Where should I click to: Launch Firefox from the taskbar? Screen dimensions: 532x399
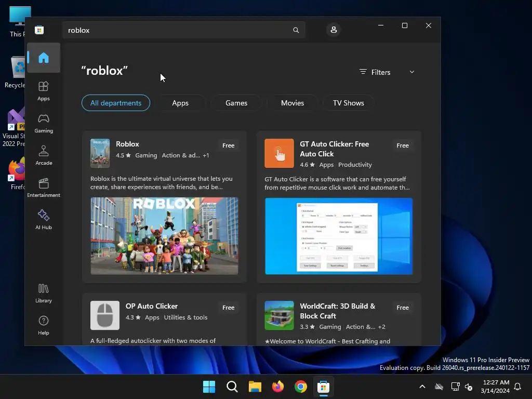(278, 387)
